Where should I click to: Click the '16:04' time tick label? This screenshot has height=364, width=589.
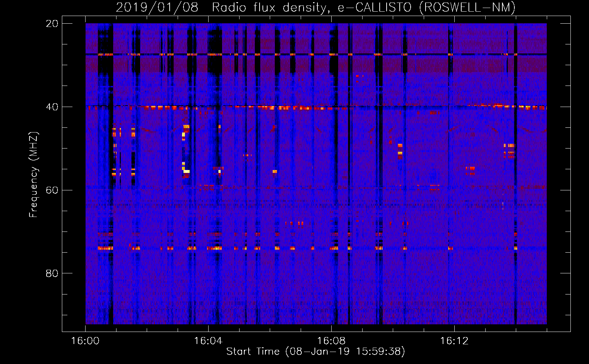(208, 341)
